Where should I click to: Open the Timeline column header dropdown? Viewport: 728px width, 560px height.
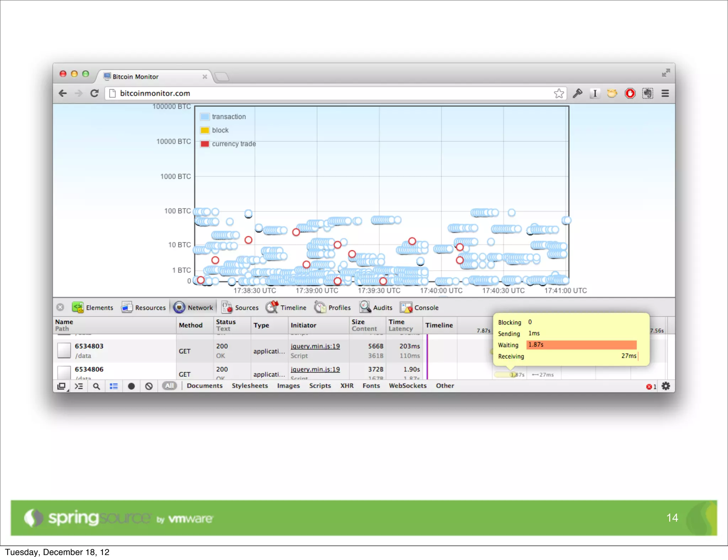[439, 325]
